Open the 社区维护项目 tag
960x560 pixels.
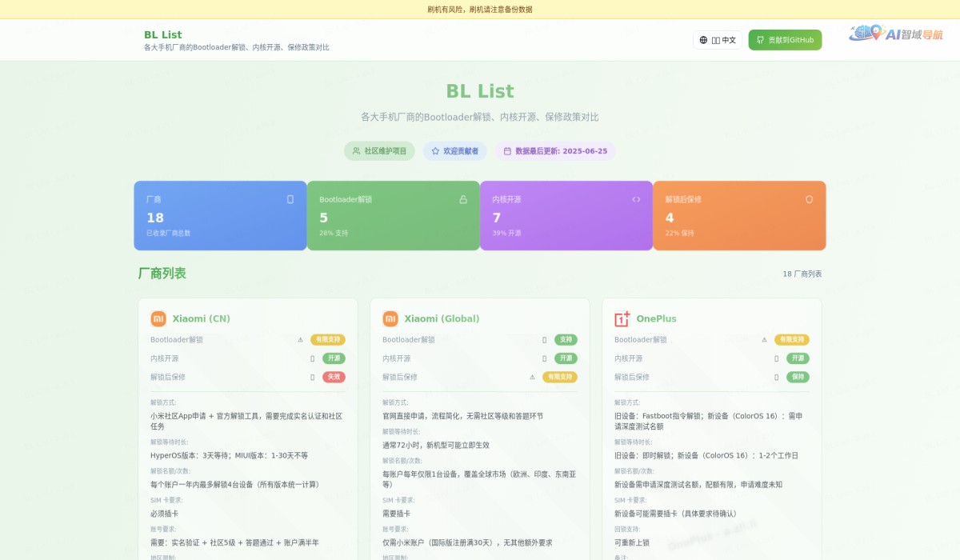(378, 150)
